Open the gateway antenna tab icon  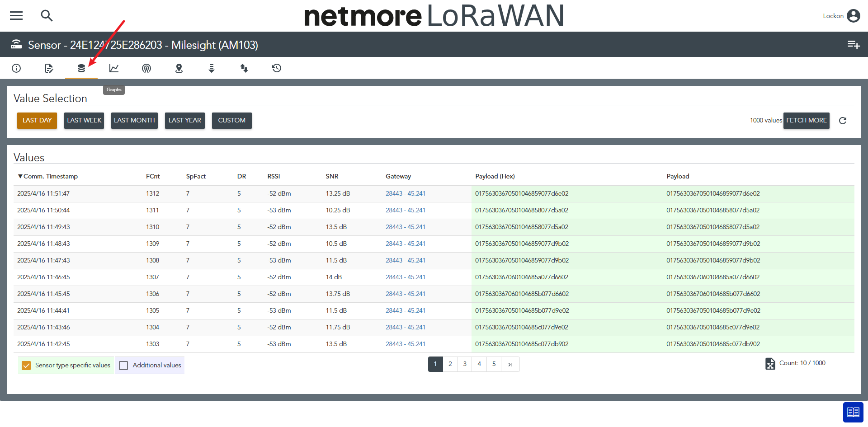pyautogui.click(x=146, y=68)
